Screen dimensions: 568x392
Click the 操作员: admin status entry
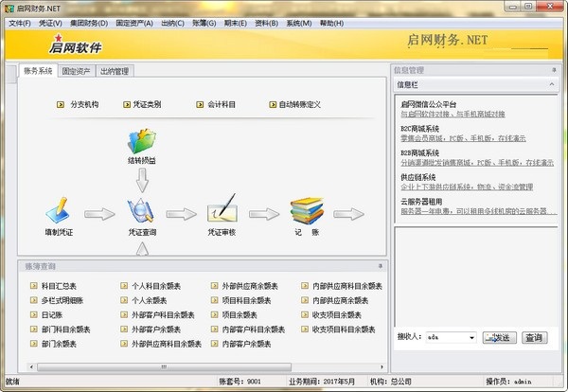[508, 382]
